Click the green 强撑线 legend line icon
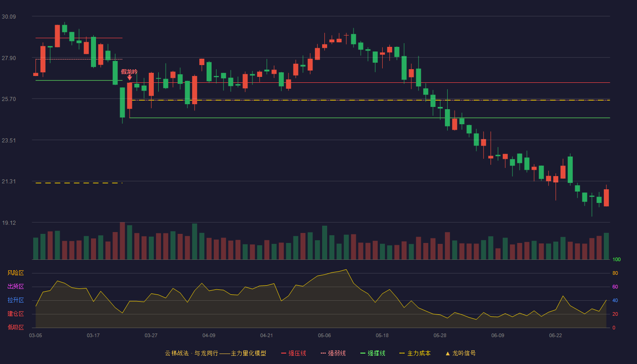This screenshot has width=637, height=364. [x=363, y=353]
